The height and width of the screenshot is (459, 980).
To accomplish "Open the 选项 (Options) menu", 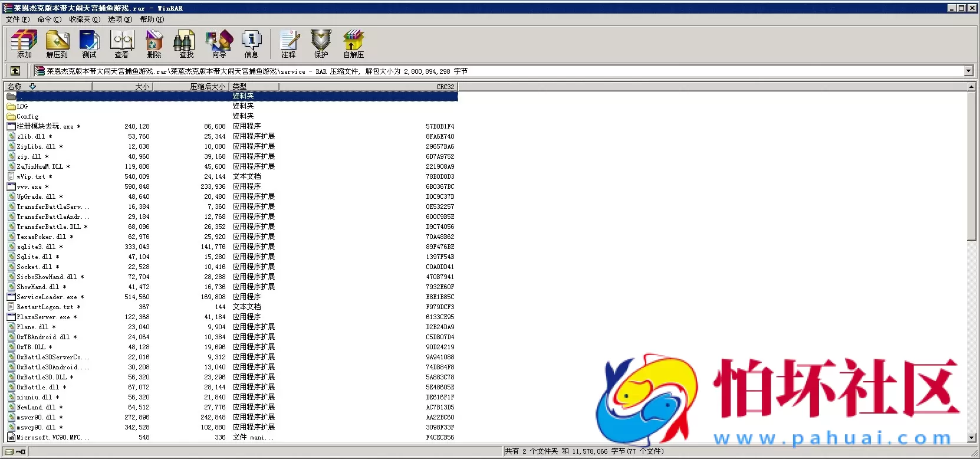I will [x=120, y=19].
